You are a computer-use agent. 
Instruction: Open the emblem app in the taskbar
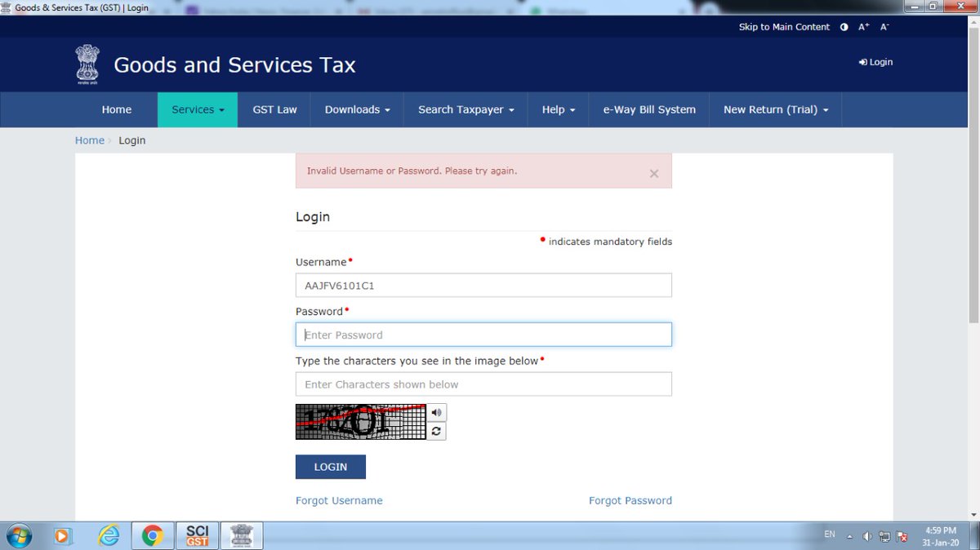coord(242,536)
